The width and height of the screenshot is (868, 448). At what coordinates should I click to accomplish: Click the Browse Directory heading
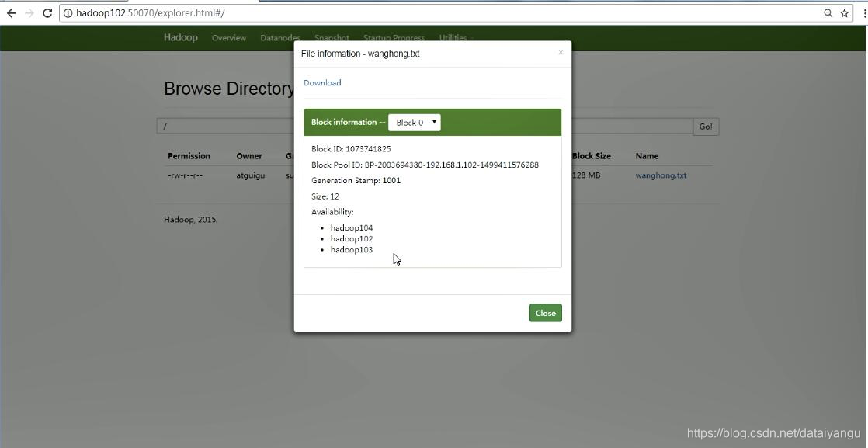[x=228, y=89]
